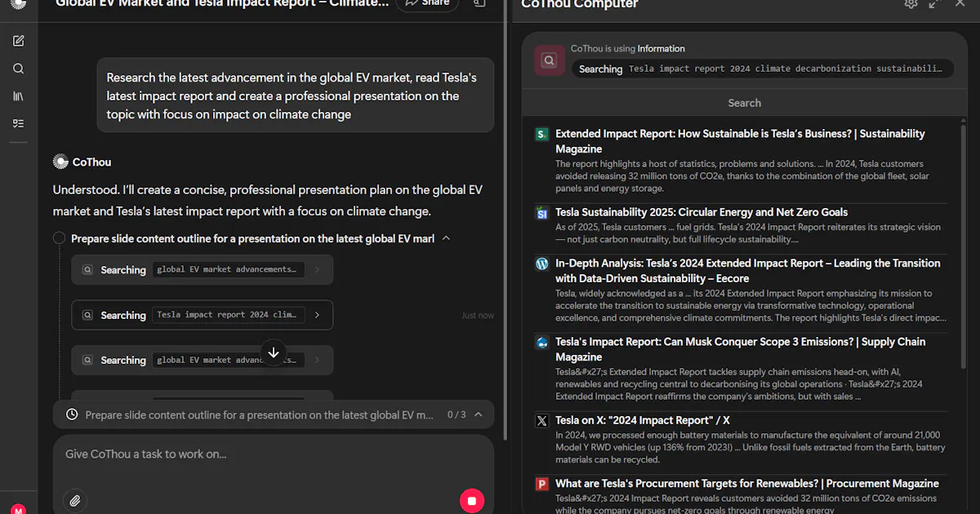
Task: Click the 0 / 3 progress counter
Action: 457,414
